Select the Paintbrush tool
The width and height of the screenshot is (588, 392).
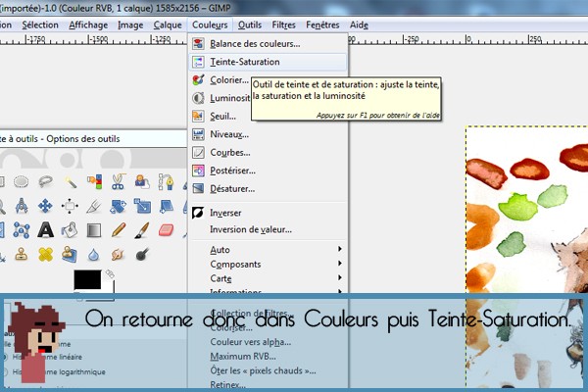(x=142, y=230)
